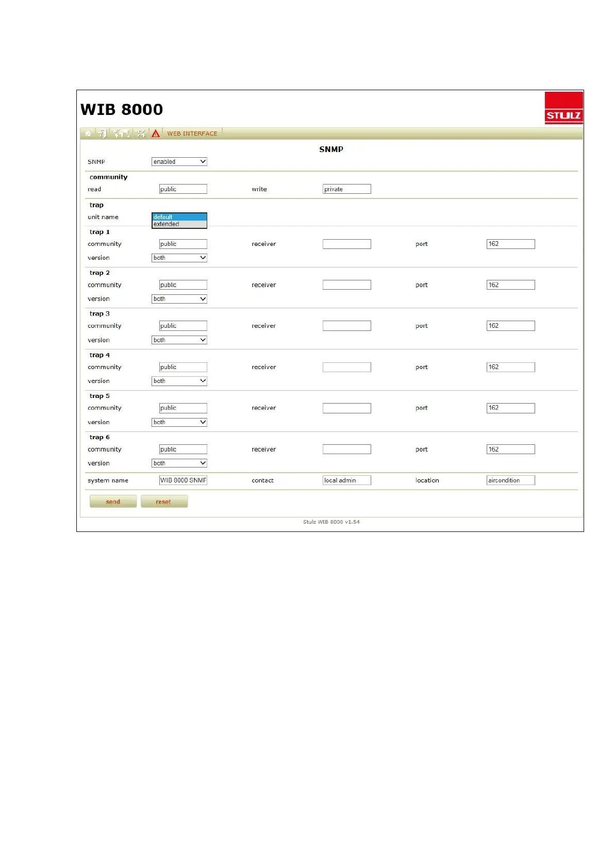The image size is (614, 868).
Task: Open the SNMP enabled dropdown
Action: (179, 162)
